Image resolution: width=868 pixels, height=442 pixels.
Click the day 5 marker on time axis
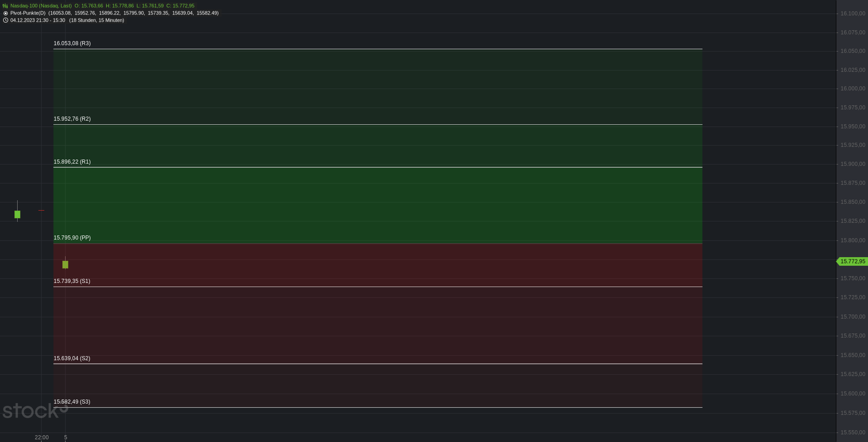tap(66, 437)
